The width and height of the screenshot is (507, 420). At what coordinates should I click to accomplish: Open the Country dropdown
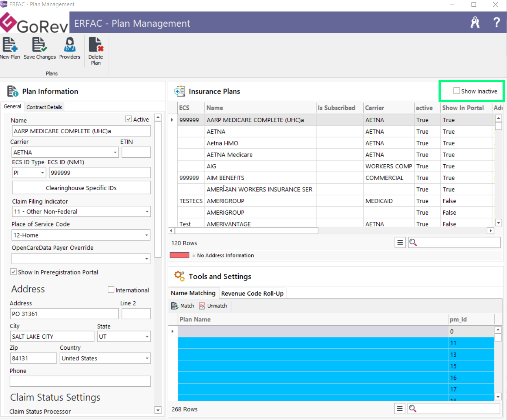pyautogui.click(x=147, y=358)
